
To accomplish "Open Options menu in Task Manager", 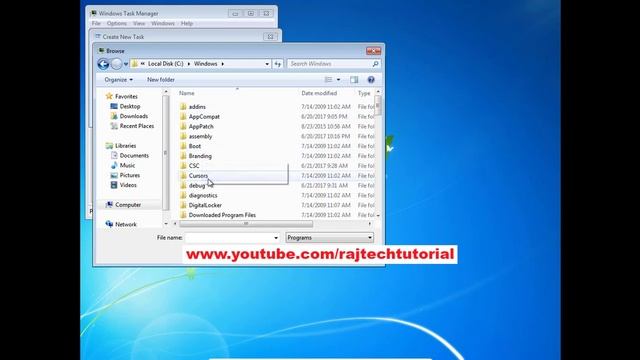I will [117, 23].
